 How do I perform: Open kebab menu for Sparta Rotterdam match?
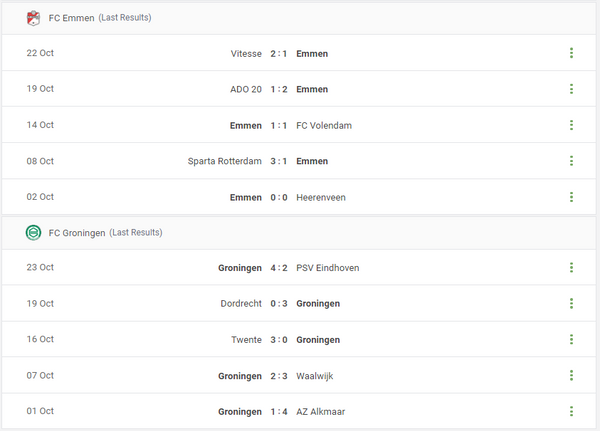point(571,161)
